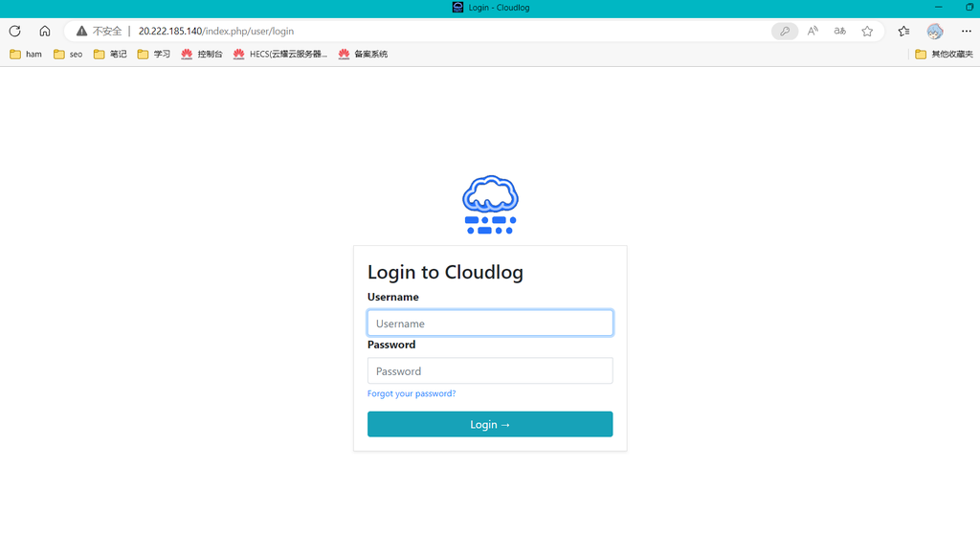Click the Cloudlog cloud logo
Viewport: 980px width, 558px height.
490,205
